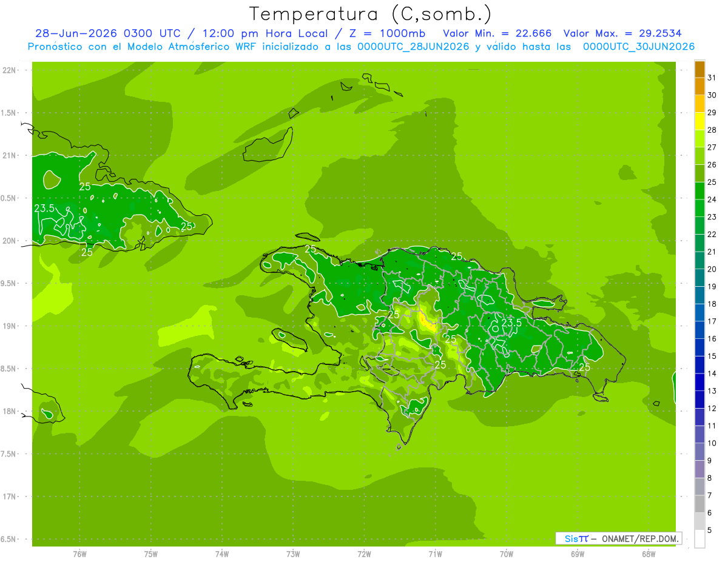Viewport: 728px width, 562px height.
Task: Click the '75W' longitude axis label
Action: click(x=151, y=554)
